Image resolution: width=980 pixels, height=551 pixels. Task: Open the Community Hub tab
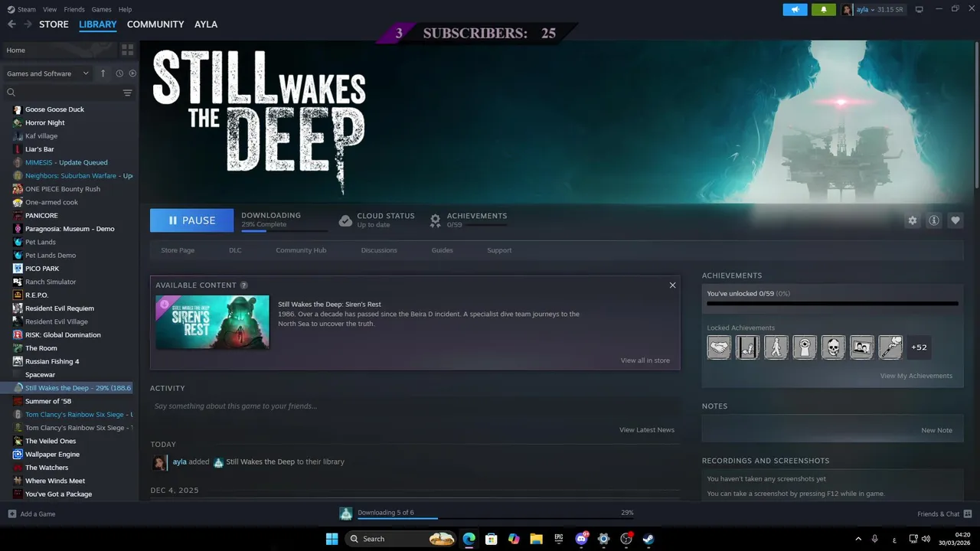(301, 250)
